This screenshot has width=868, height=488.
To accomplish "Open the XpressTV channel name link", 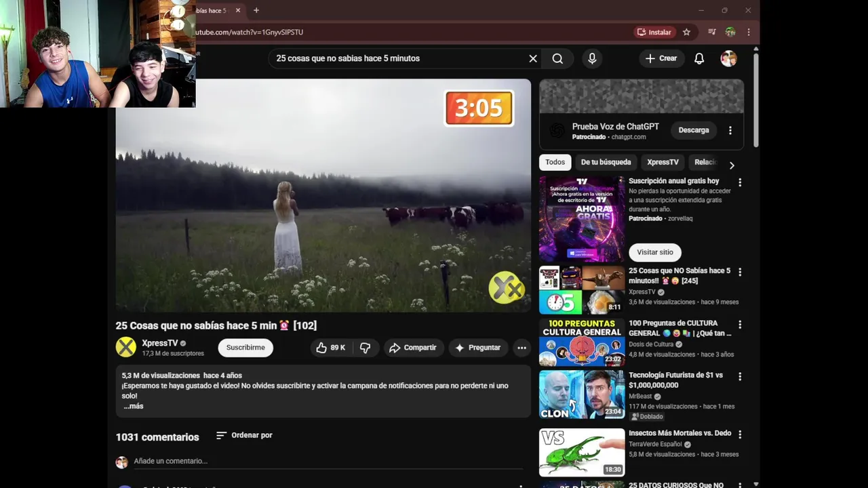I will (160, 343).
